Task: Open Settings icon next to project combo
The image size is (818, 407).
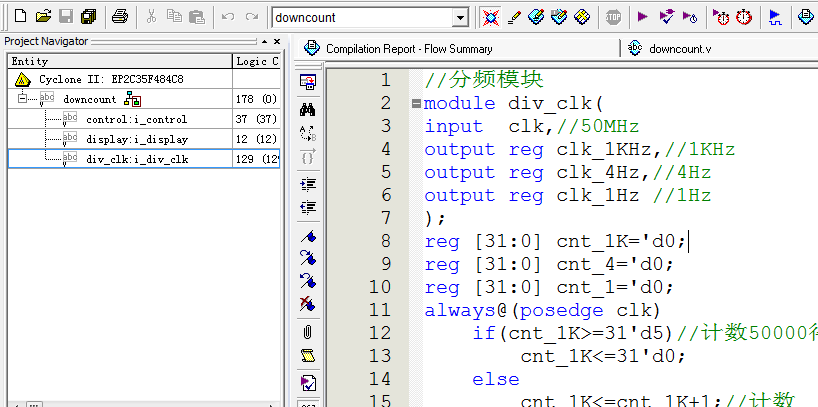Action: (490, 17)
